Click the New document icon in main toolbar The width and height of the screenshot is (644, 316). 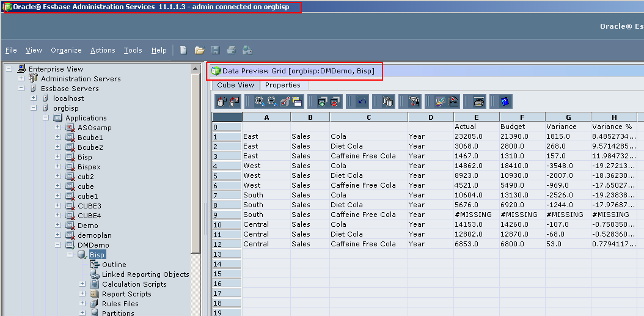click(x=183, y=50)
